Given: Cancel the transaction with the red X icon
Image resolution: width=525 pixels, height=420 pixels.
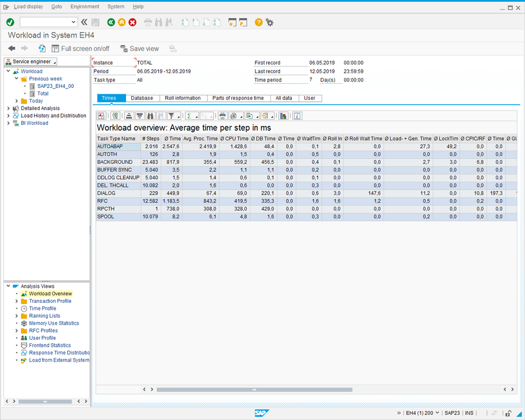Looking at the screenshot, I should click(131, 21).
